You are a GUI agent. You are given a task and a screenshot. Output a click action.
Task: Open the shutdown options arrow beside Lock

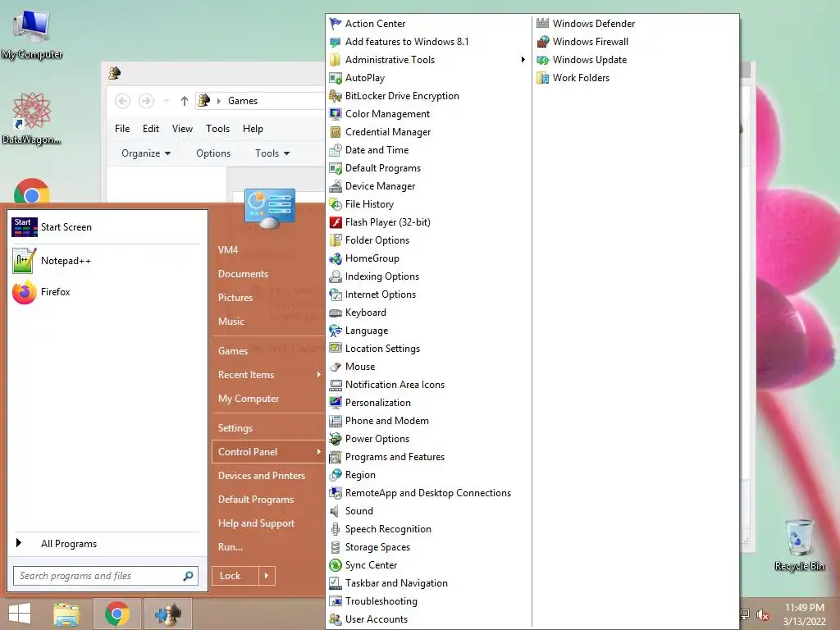click(267, 576)
